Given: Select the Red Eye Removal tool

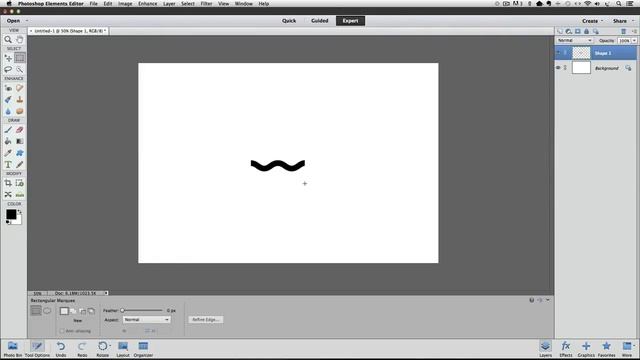Looking at the screenshot, I should point(8,88).
